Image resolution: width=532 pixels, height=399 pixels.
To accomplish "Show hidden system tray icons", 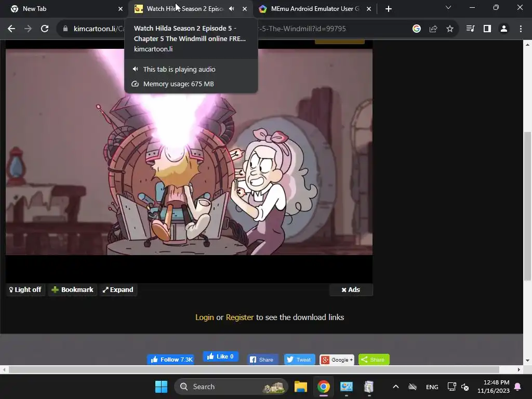I will [395, 387].
